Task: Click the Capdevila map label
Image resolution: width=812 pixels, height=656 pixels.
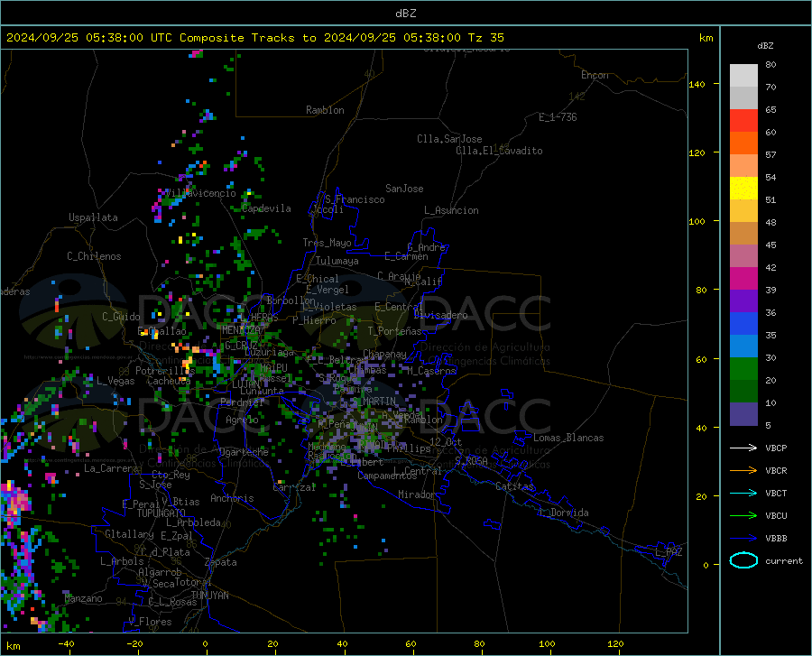Action: (x=266, y=208)
